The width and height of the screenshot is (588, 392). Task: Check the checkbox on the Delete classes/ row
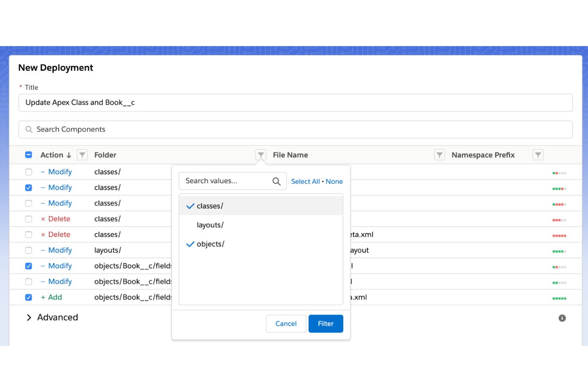(x=29, y=219)
